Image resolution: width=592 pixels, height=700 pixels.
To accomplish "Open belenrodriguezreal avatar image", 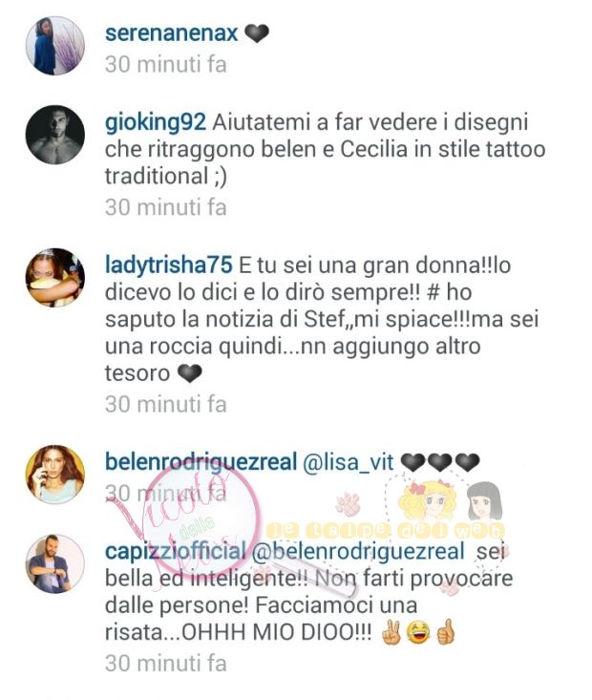I will [55, 475].
